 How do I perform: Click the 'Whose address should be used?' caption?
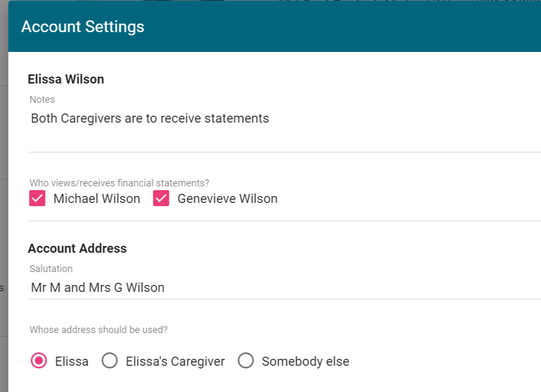[x=99, y=330]
